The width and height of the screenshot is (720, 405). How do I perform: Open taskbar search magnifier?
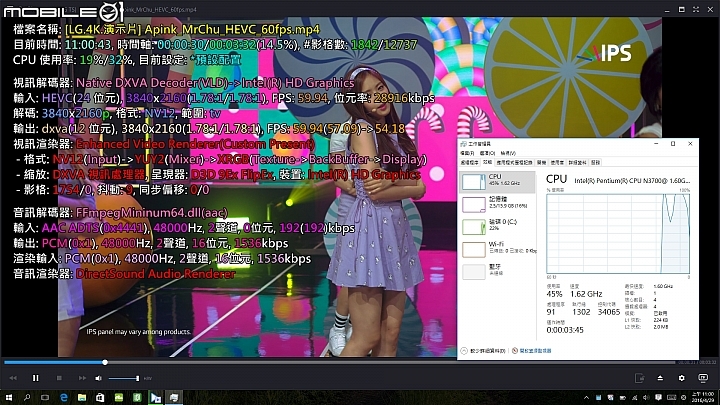(27, 397)
